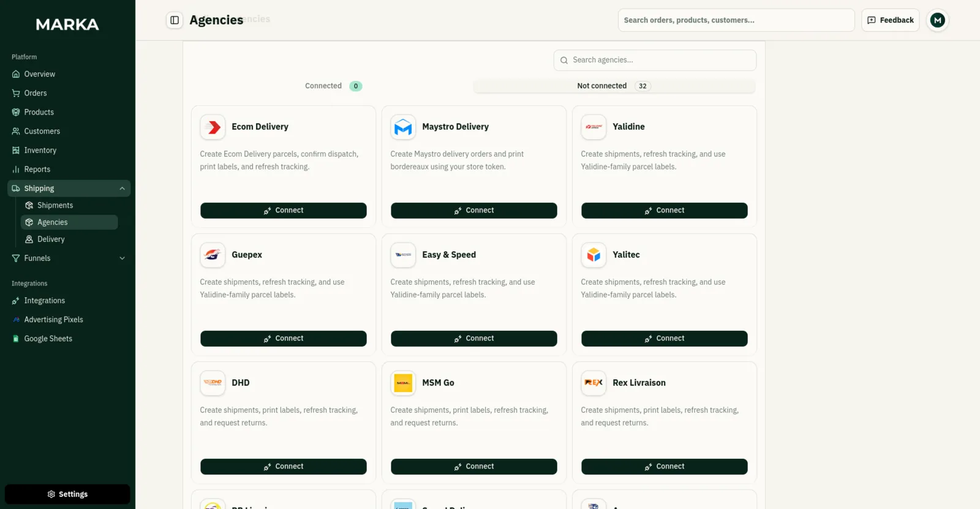980x509 pixels.
Task: Open Settings at the sidebar bottom
Action: [x=67, y=494]
